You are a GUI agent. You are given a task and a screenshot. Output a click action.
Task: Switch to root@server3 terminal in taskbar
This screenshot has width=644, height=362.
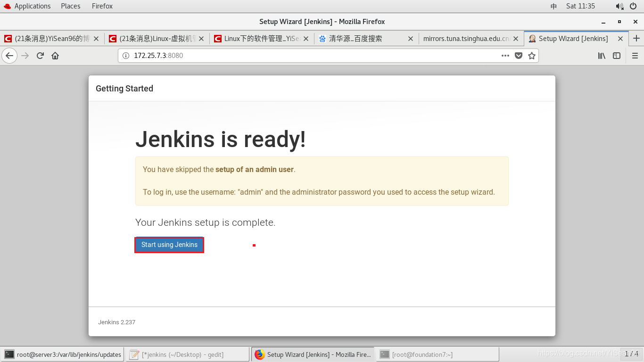pyautogui.click(x=63, y=354)
